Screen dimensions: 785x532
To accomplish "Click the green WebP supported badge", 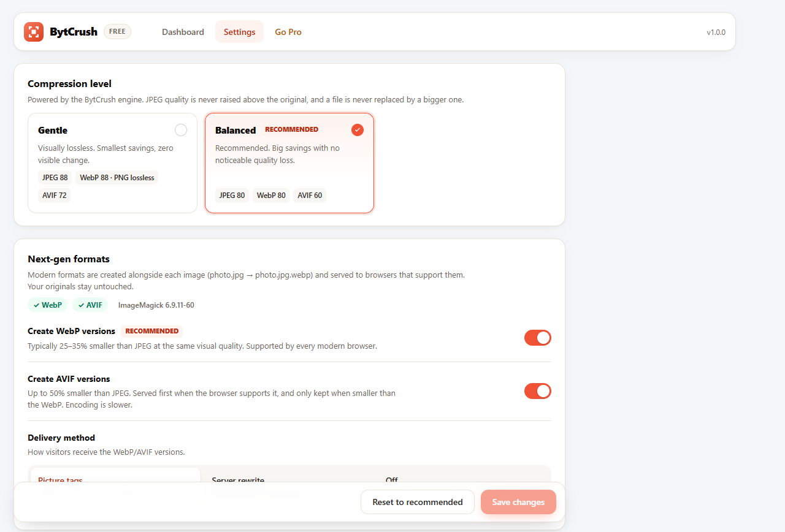I will [48, 305].
